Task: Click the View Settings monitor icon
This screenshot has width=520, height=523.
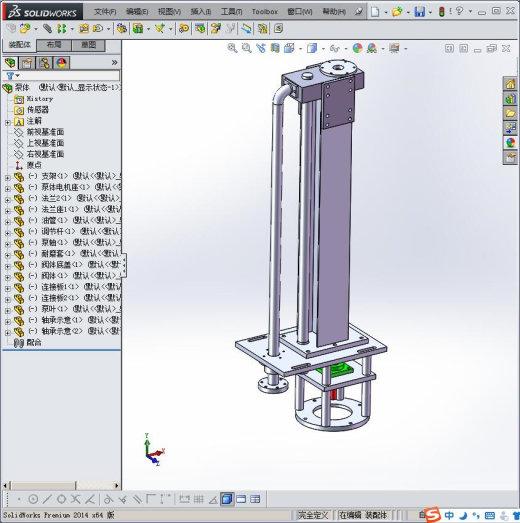Action: pyautogui.click(x=394, y=48)
